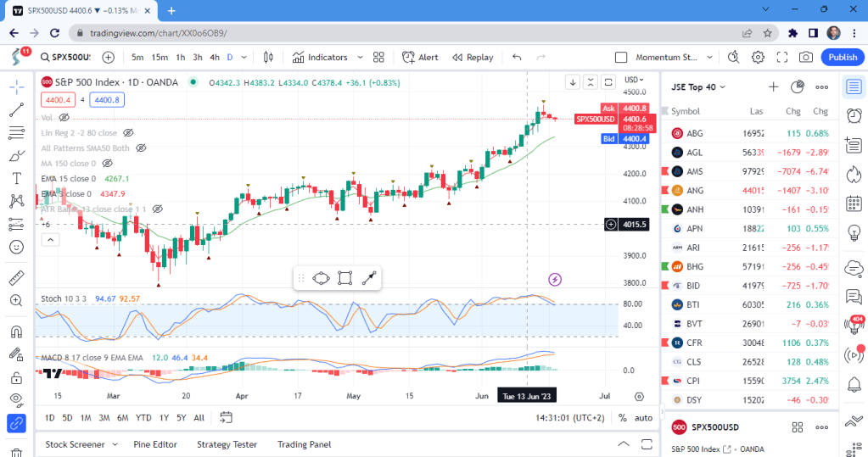This screenshot has width=868, height=457.
Task: Select the 6M date range
Action: click(123, 417)
